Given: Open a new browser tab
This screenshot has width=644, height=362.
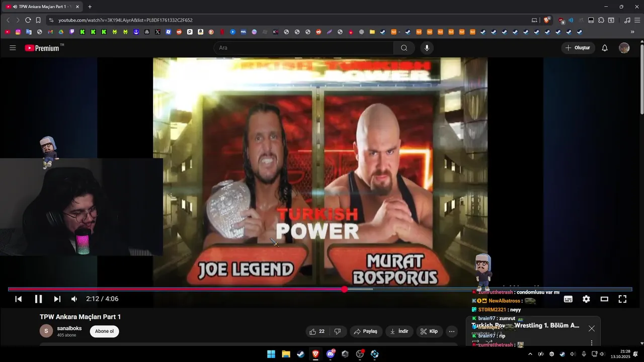Looking at the screenshot, I should click(x=90, y=7).
